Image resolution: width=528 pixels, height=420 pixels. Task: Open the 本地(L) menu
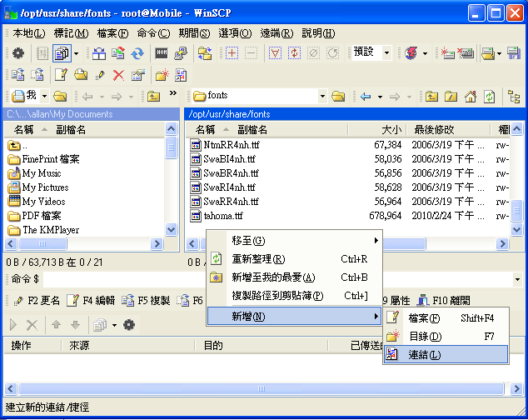pos(28,33)
